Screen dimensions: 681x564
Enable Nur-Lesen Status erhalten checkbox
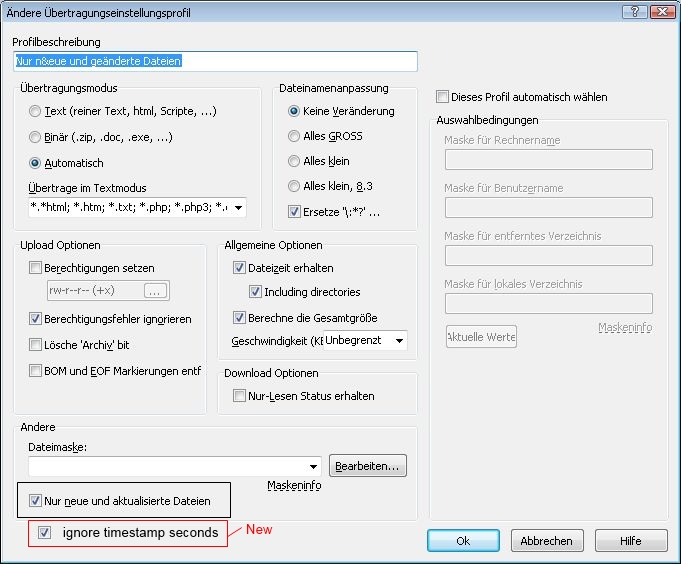click(239, 396)
